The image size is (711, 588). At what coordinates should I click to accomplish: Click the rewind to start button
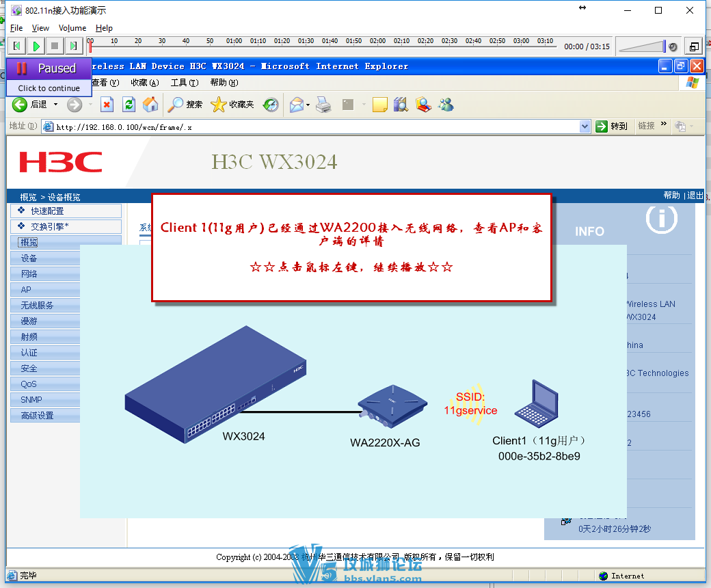[x=17, y=46]
